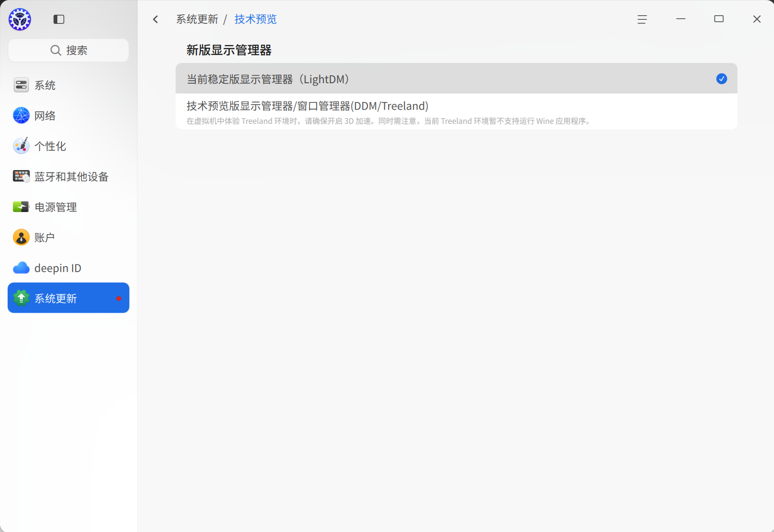This screenshot has width=774, height=532.
Task: Open the deepin ID cloud icon
Action: tap(21, 268)
